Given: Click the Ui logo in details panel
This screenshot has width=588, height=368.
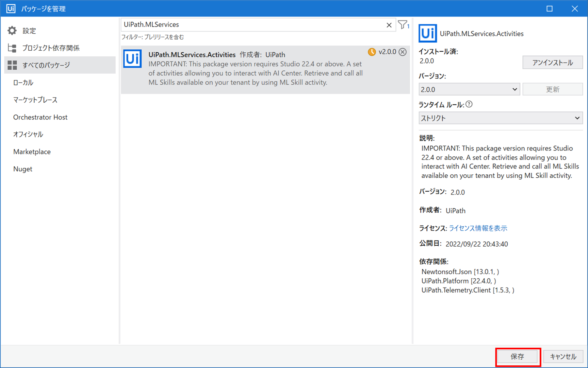Looking at the screenshot, I should click(428, 33).
